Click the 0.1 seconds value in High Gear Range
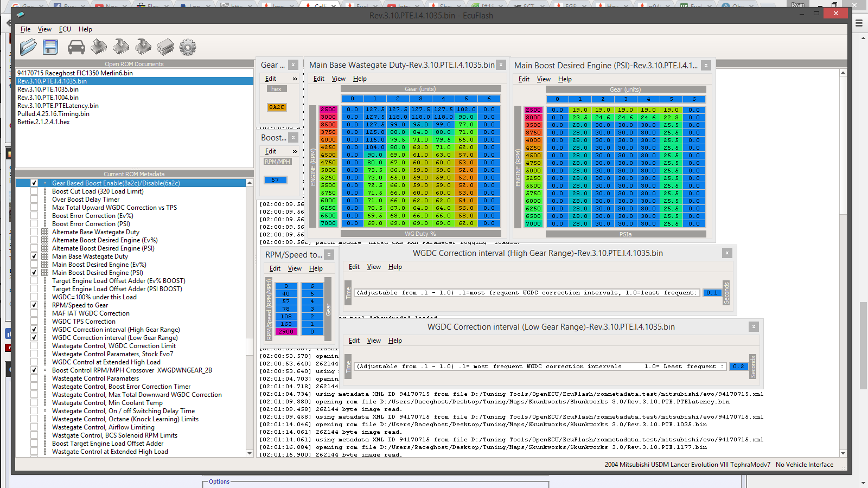This screenshot has width=868, height=488. click(711, 293)
